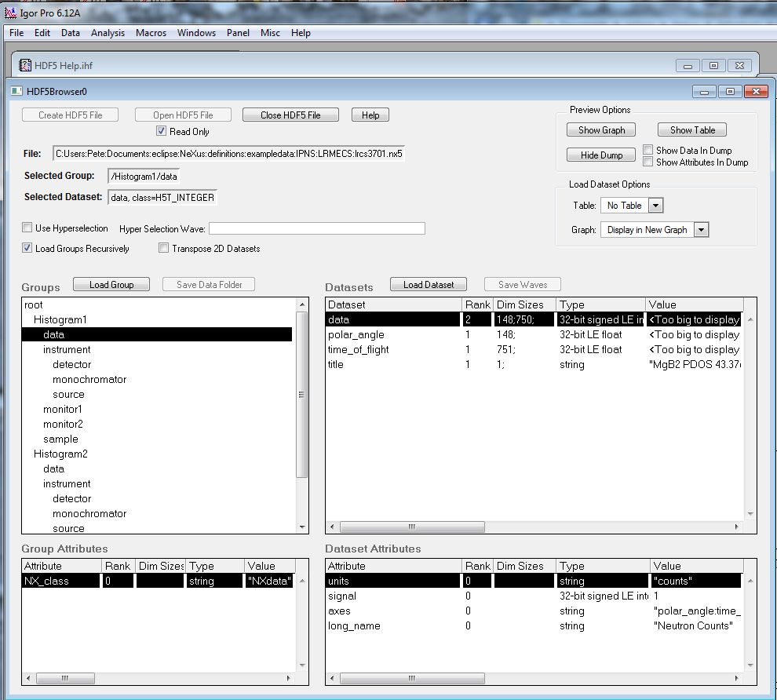Enable Use Hyperselection checkbox

coord(27,228)
